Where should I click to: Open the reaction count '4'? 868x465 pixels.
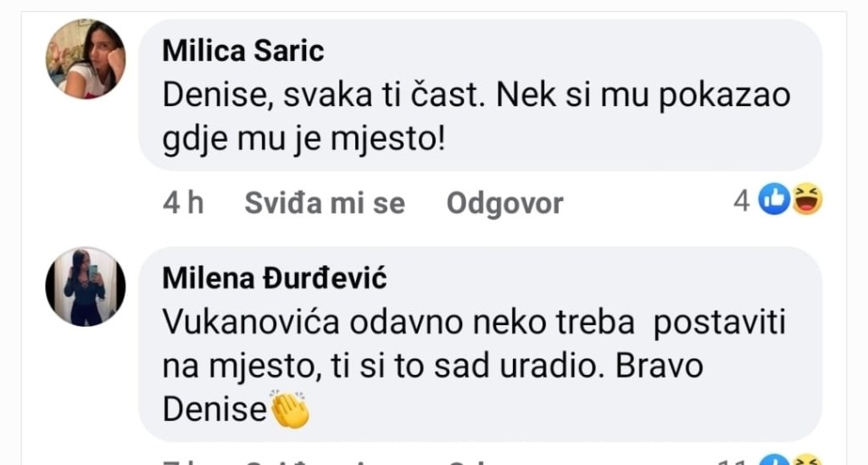coord(742,201)
